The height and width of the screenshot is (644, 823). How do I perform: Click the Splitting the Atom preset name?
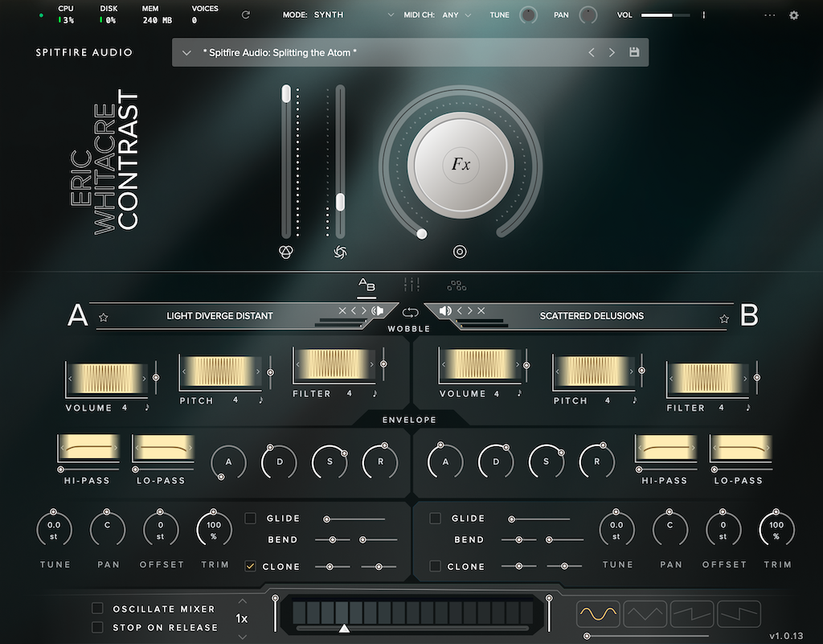tap(280, 52)
